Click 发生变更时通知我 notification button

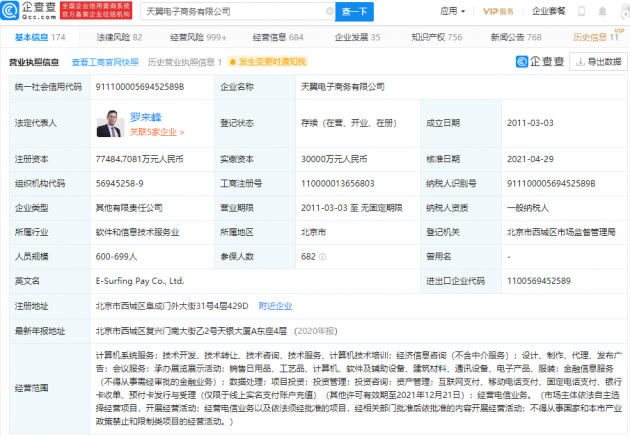pyautogui.click(x=268, y=61)
